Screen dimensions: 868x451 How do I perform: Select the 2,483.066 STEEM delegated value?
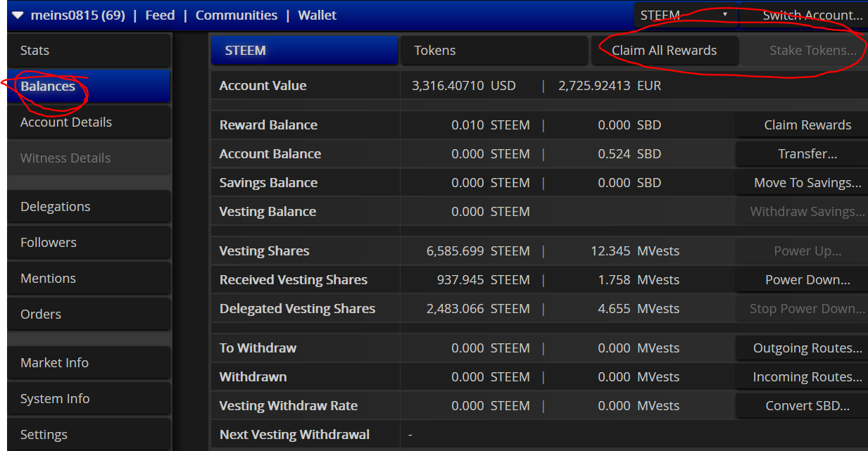(478, 309)
